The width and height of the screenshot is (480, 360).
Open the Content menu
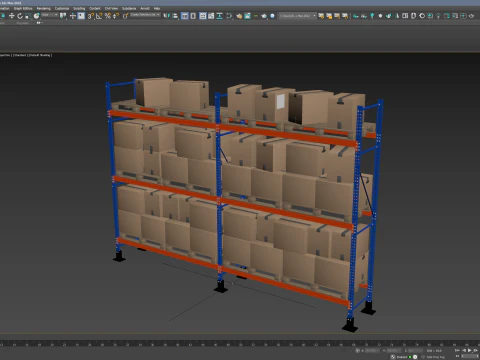point(95,8)
